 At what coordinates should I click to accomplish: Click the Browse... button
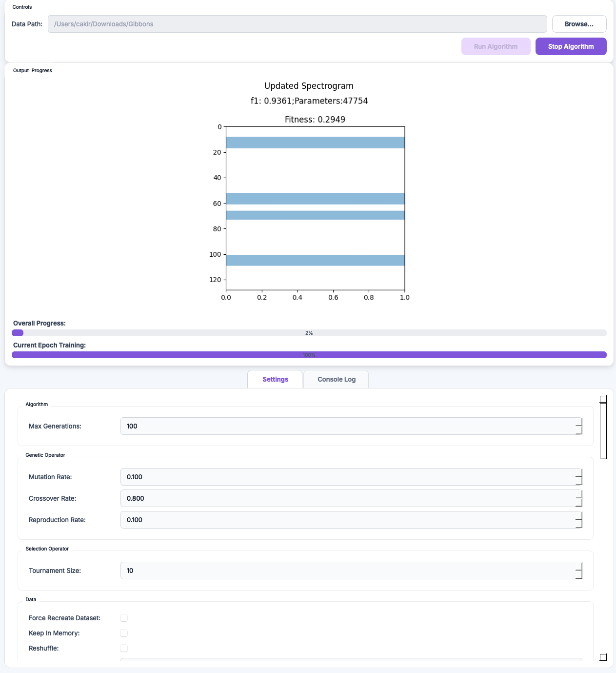click(579, 24)
